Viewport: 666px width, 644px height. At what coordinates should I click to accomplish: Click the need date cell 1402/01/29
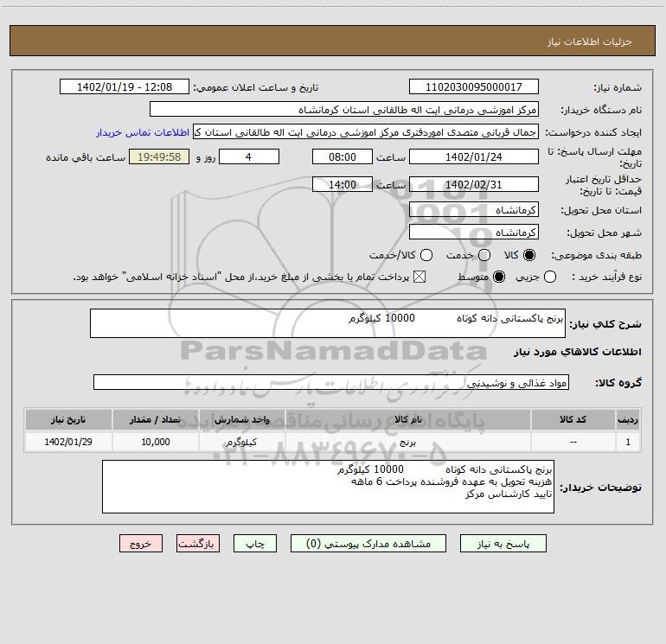coord(68,442)
